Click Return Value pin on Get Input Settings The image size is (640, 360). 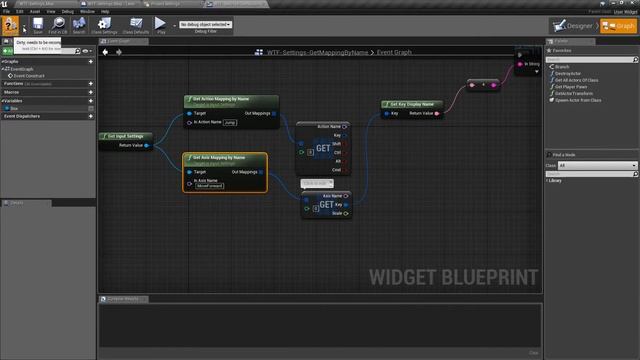[x=147, y=145]
